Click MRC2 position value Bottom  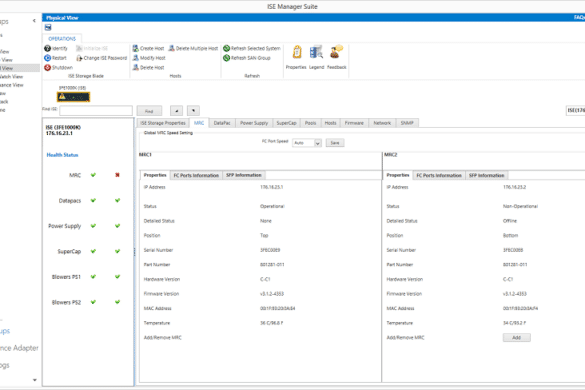point(510,235)
